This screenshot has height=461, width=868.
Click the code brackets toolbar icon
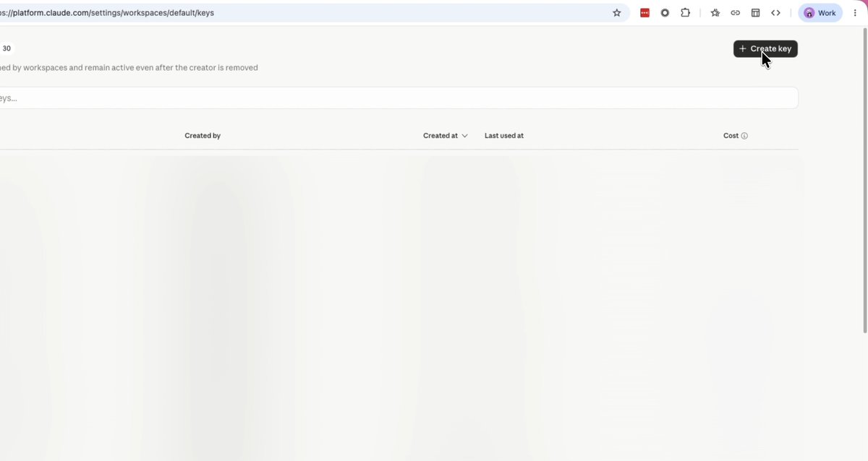pos(775,13)
